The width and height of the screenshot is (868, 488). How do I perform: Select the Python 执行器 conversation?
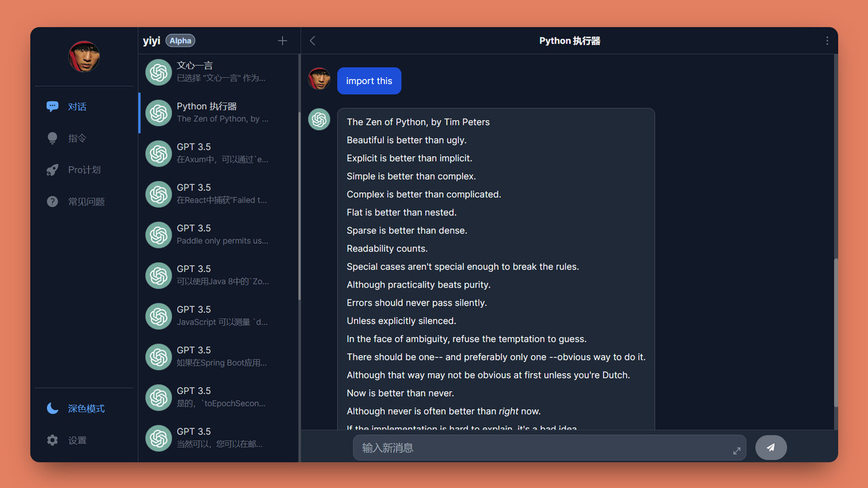[x=218, y=113]
